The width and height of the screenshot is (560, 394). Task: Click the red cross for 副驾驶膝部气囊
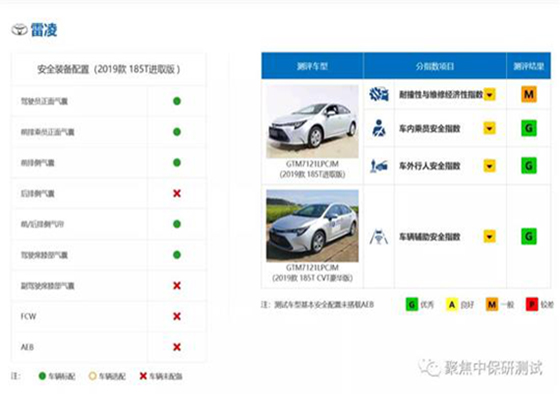coord(177,285)
